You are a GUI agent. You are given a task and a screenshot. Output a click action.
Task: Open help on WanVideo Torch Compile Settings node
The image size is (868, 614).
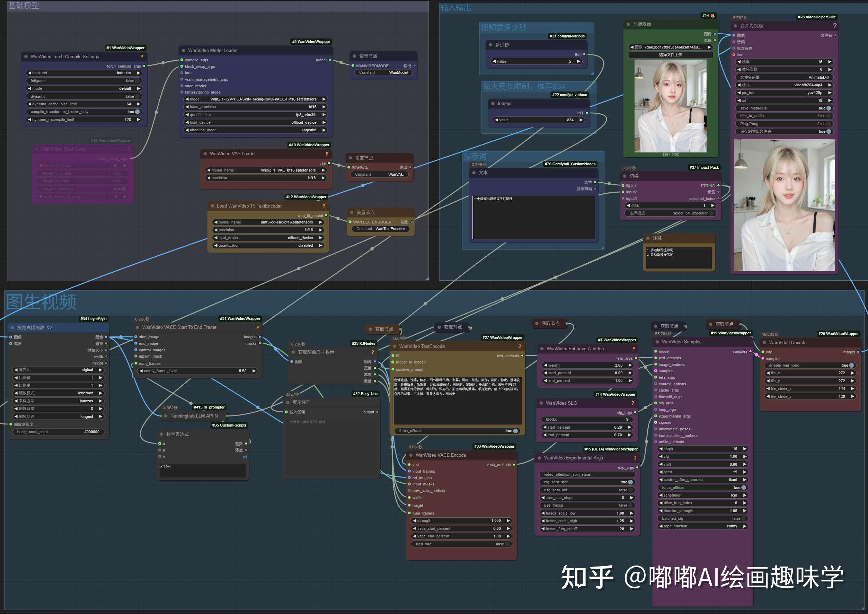142,57
